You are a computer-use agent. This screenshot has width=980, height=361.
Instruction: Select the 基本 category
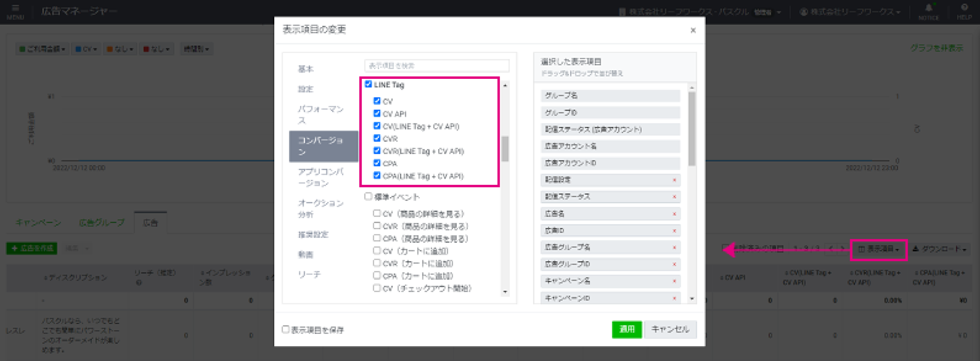(x=306, y=69)
